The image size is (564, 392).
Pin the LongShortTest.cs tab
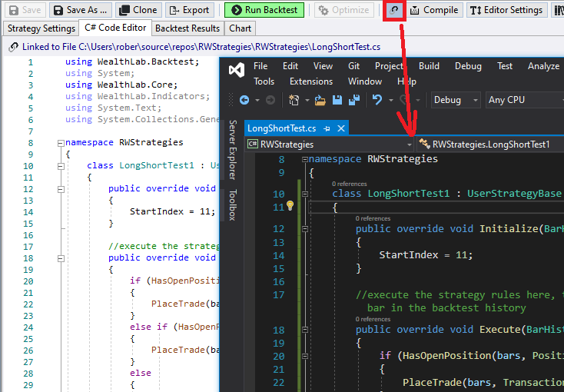tap(327, 128)
